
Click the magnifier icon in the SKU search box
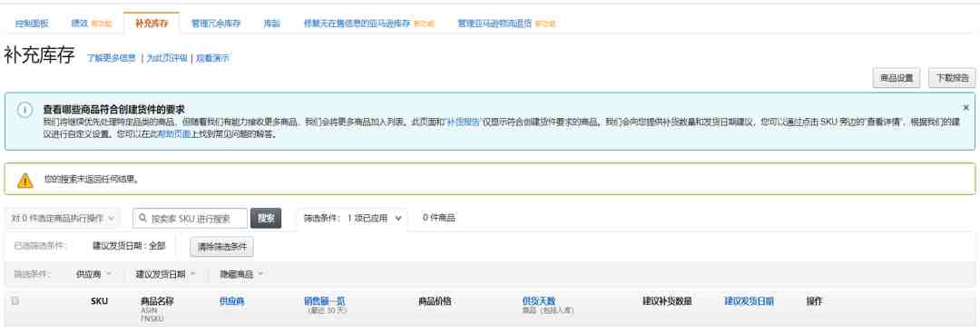(x=143, y=219)
